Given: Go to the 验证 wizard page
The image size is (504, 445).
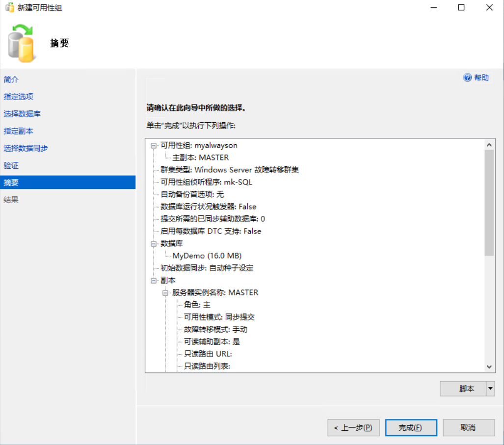Looking at the screenshot, I should [x=11, y=165].
